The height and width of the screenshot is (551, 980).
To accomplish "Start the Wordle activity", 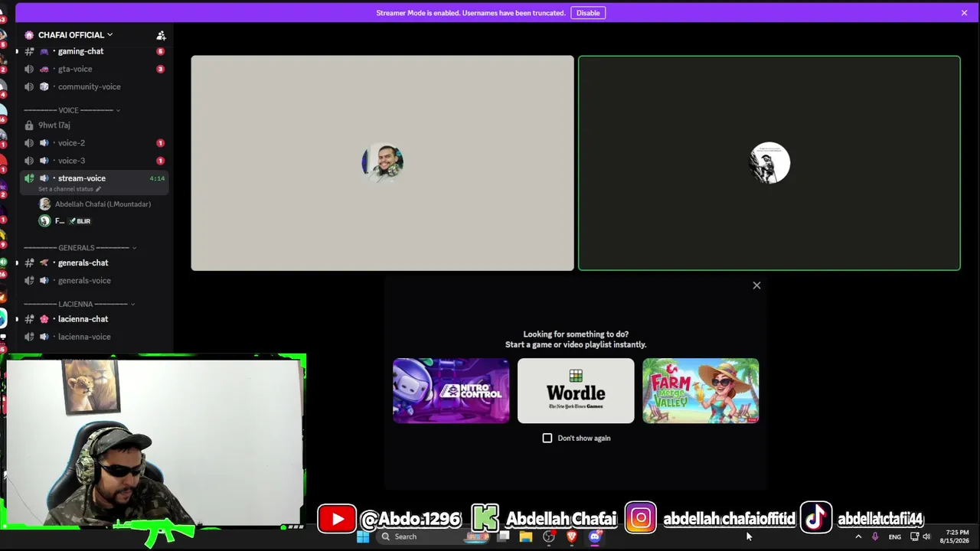I will click(576, 391).
